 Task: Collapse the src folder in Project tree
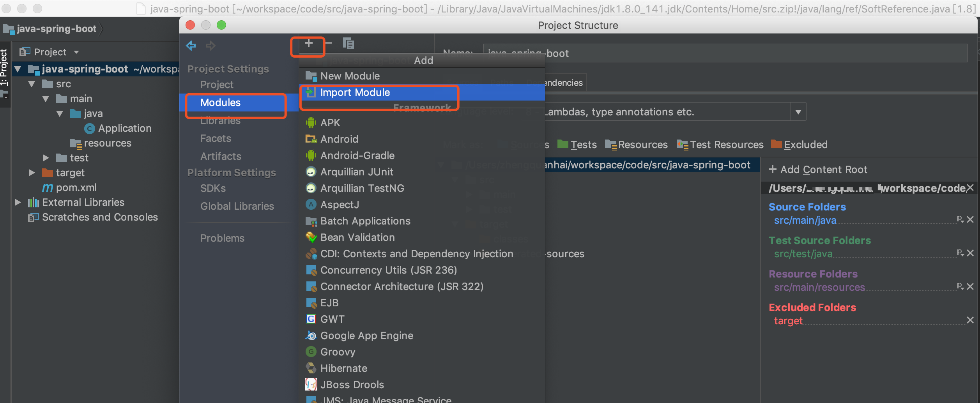[x=32, y=84]
